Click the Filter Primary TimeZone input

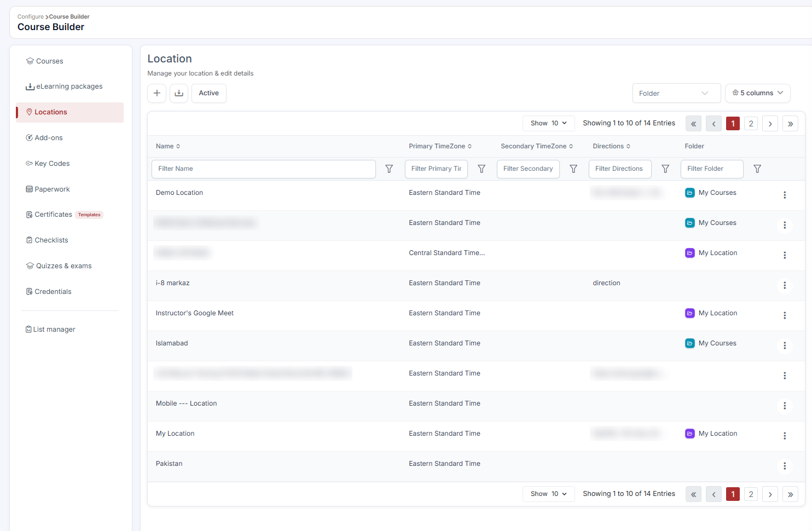point(436,169)
